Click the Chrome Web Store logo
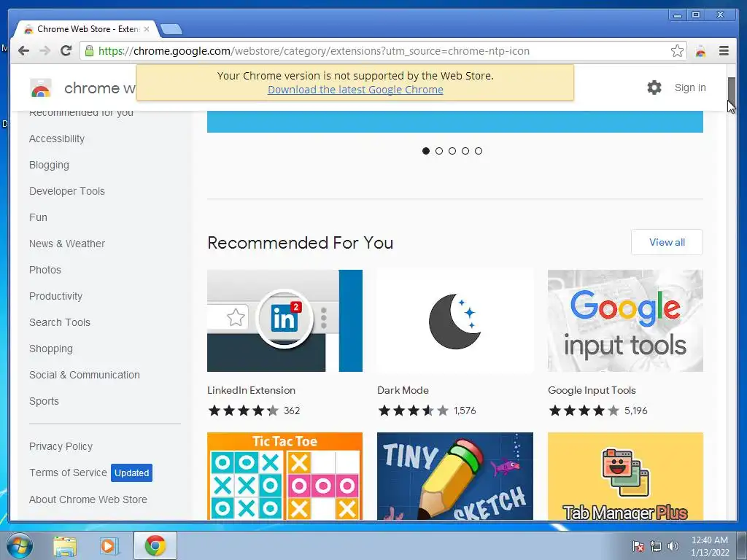Image resolution: width=747 pixels, height=560 pixels. (41, 88)
